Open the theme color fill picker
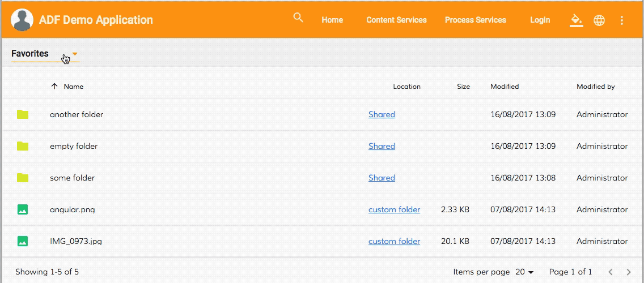This screenshot has width=644, height=283. (576, 20)
